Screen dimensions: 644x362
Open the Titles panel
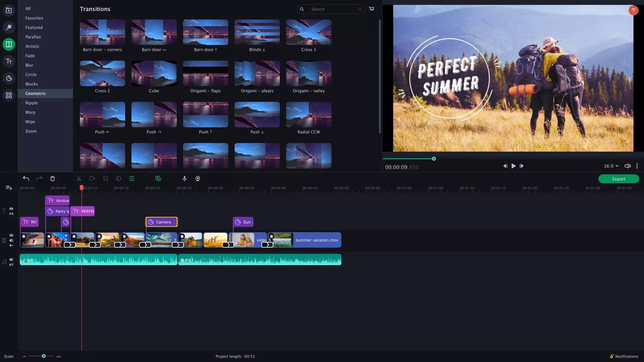8,61
